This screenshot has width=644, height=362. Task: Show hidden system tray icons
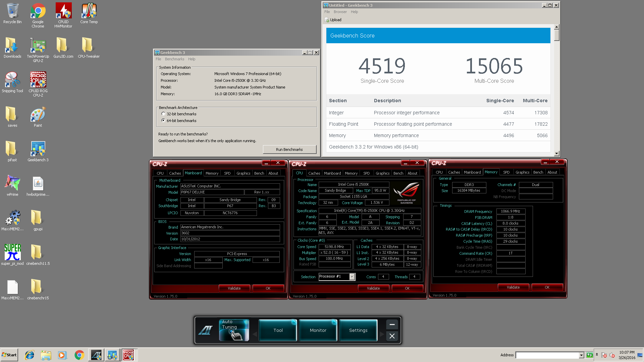click(597, 355)
